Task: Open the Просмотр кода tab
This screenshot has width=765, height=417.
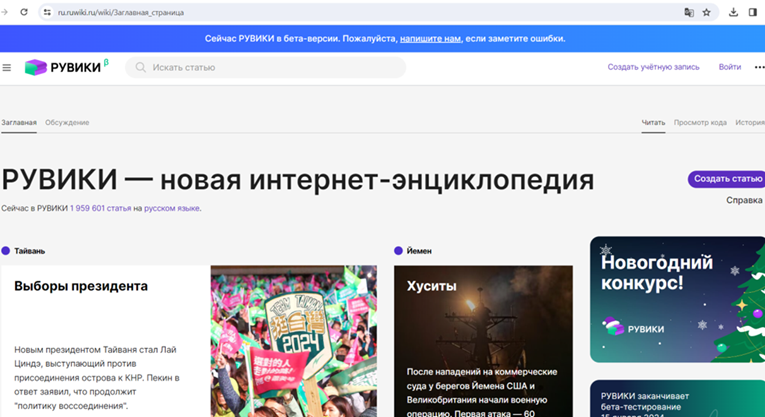Action: [x=700, y=123]
